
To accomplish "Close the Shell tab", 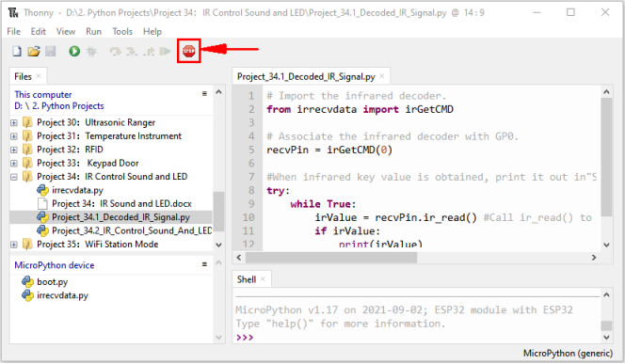I will pyautogui.click(x=263, y=279).
